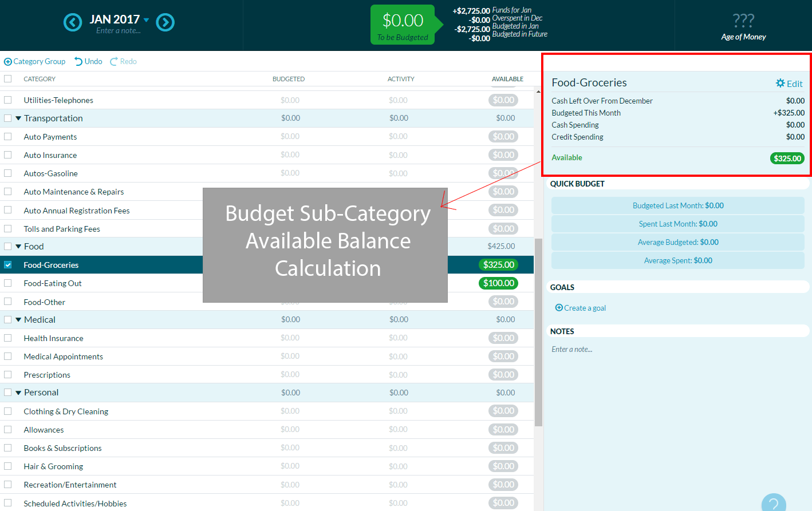Collapse the Personal category group

click(19, 392)
